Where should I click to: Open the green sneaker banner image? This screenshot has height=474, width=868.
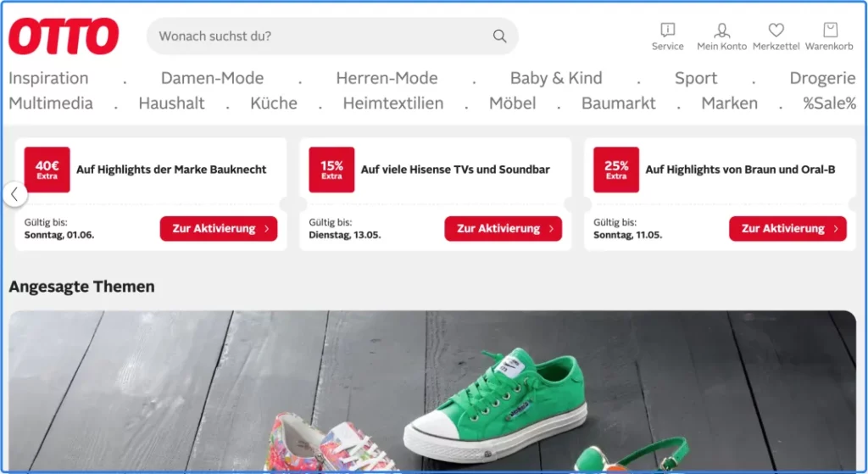pyautogui.click(x=432, y=390)
